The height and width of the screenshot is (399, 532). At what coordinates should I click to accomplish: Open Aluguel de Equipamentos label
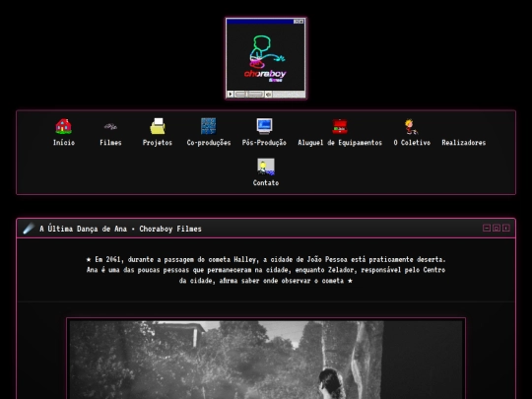pos(340,143)
